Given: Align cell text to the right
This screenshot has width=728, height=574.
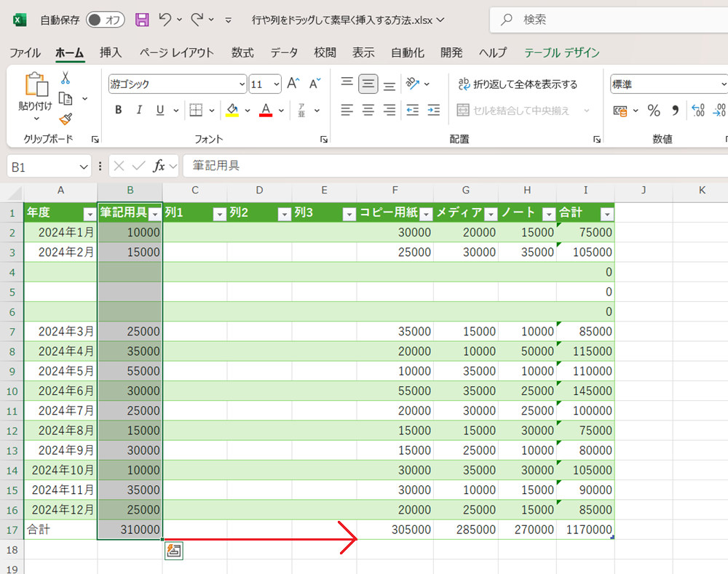Looking at the screenshot, I should pos(389,110).
